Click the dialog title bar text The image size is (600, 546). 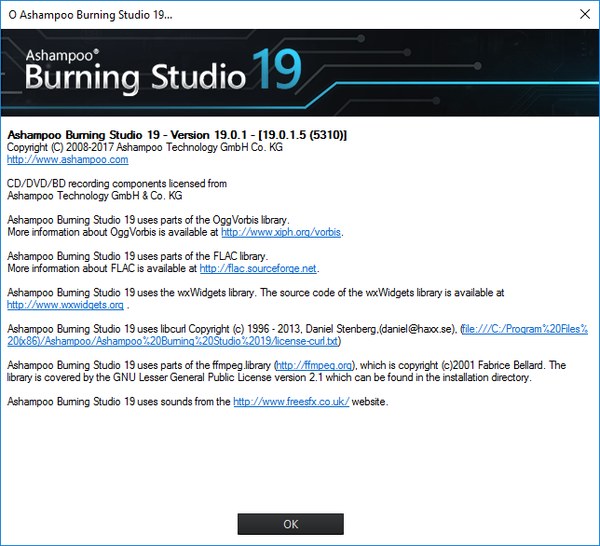[x=90, y=15]
